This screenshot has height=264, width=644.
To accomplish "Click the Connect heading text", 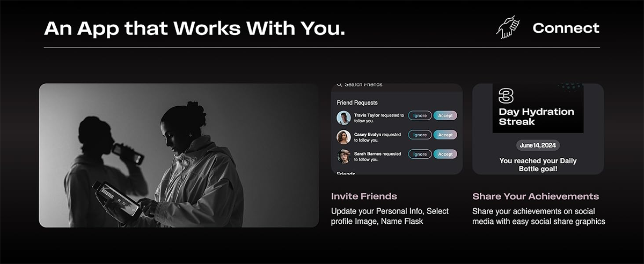I will (566, 28).
